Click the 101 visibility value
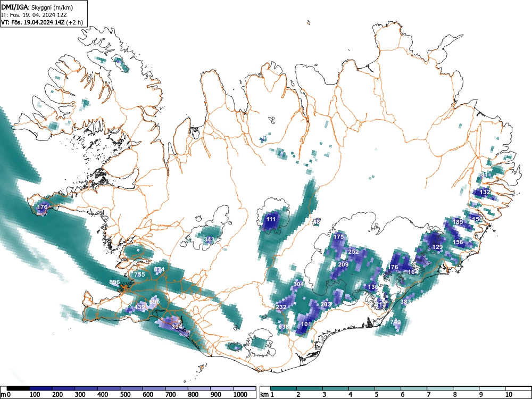This screenshot has width=532, height=399. click(306, 324)
